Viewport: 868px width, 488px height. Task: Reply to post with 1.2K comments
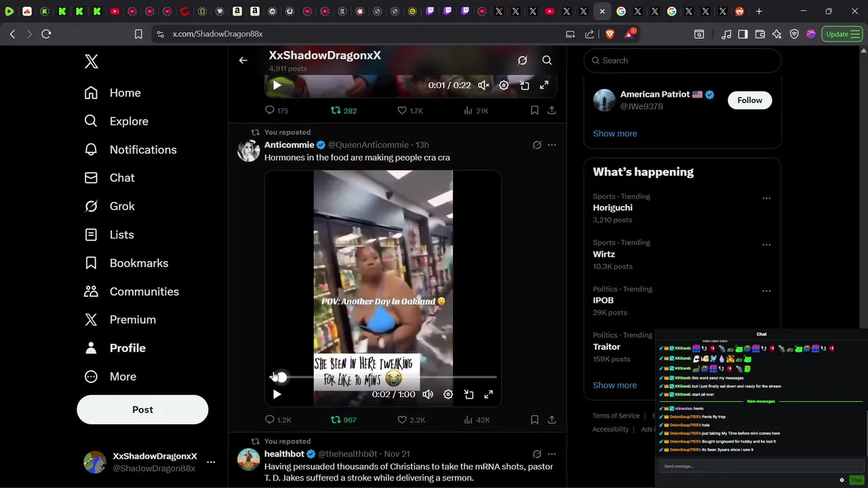[x=278, y=420]
